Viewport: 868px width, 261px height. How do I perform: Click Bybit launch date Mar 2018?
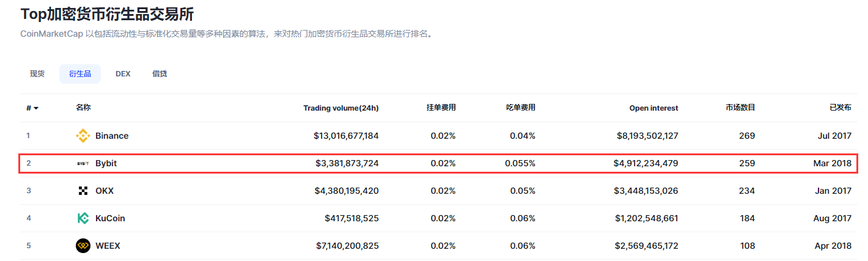(833, 163)
